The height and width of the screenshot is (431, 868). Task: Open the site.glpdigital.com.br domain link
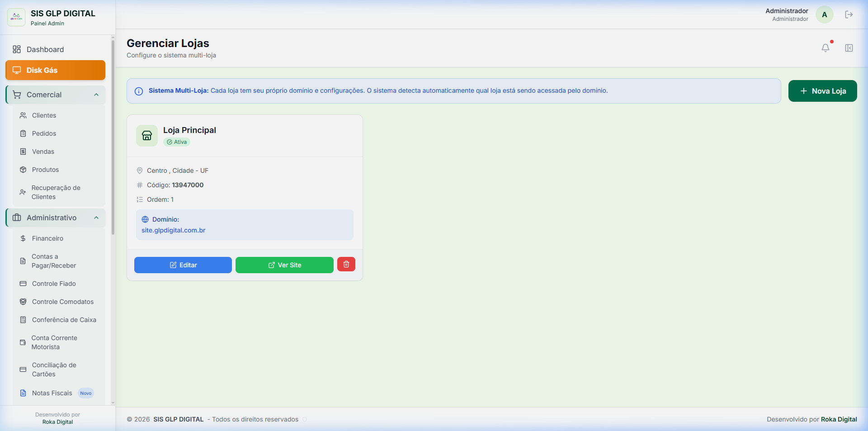[x=173, y=230]
